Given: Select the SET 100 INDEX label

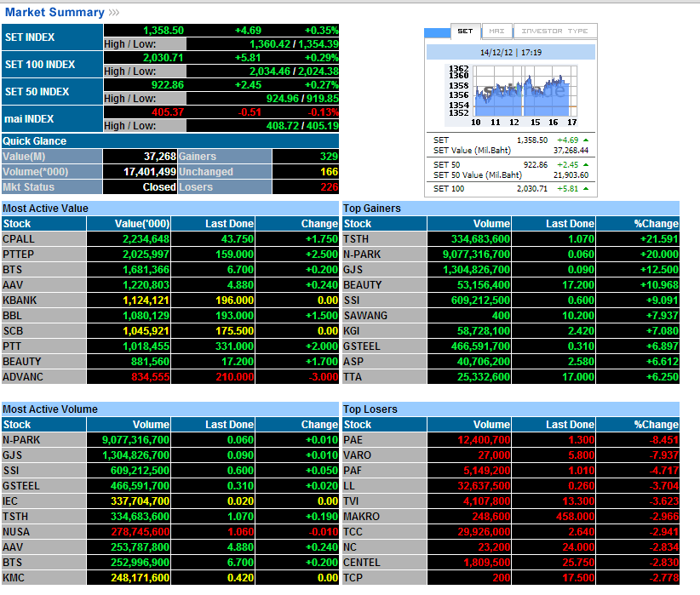Looking at the screenshot, I should click(40, 65).
